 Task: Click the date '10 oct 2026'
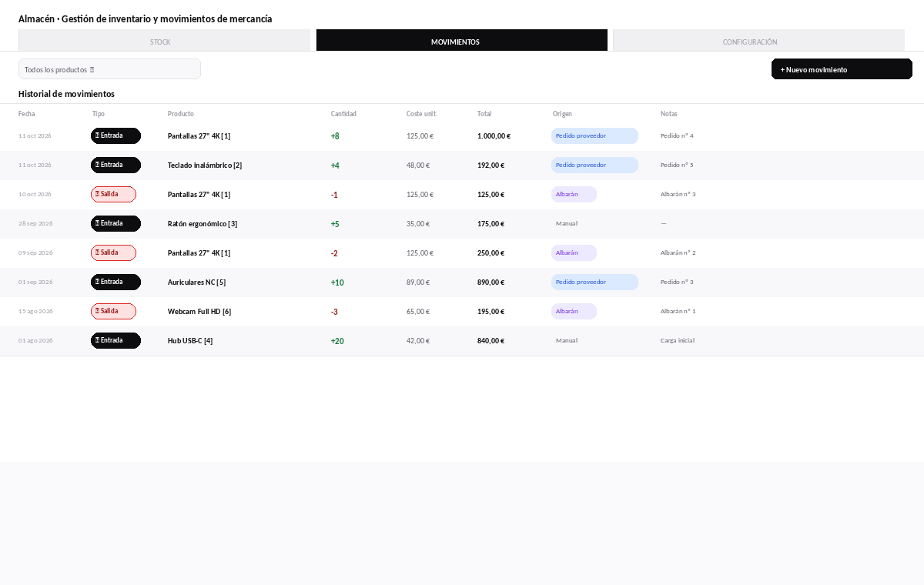coord(35,194)
